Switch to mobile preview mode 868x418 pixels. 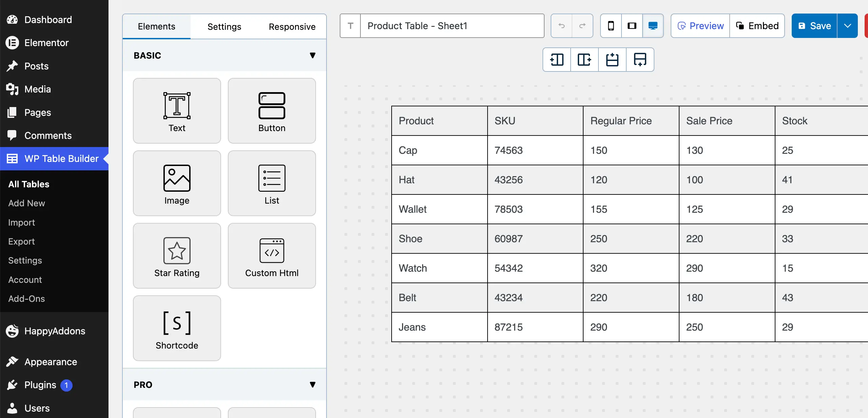click(611, 25)
